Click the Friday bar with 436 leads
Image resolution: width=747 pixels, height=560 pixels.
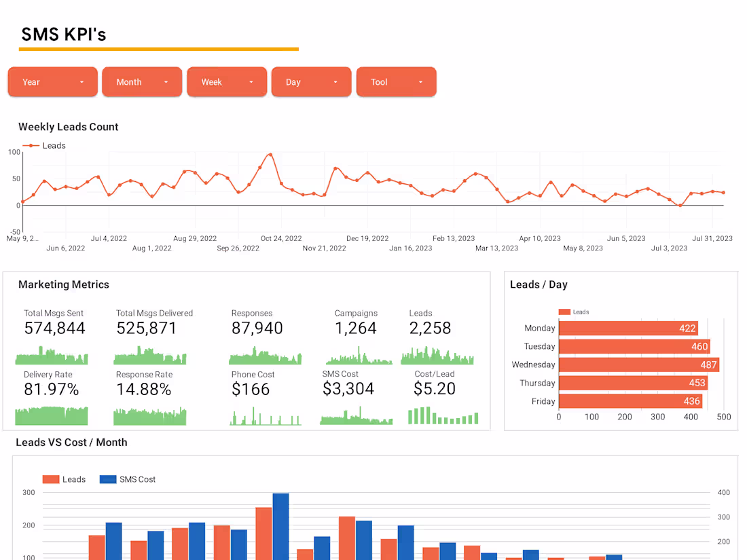[x=631, y=401]
